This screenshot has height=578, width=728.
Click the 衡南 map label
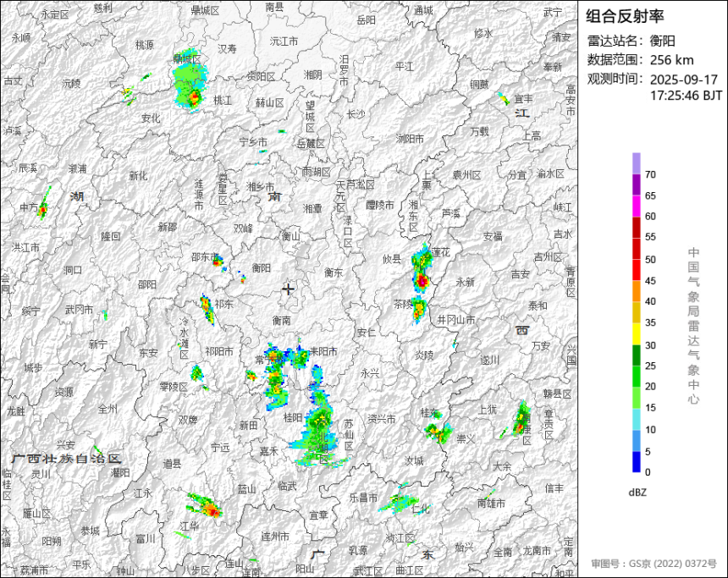[282, 320]
